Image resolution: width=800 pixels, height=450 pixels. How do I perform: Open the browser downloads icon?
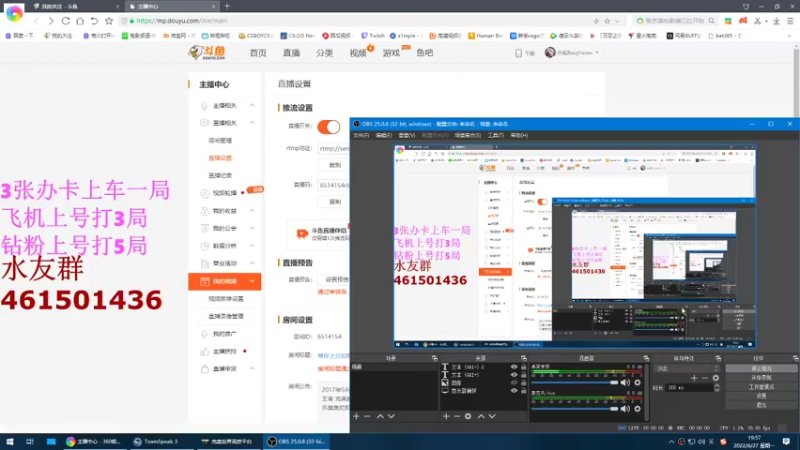coord(776,21)
